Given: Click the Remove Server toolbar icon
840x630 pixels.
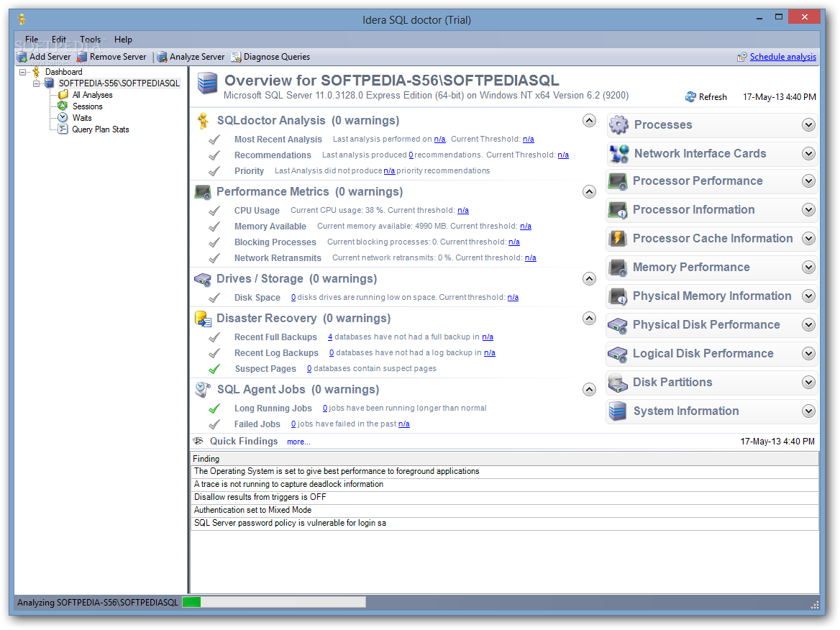Looking at the screenshot, I should [82, 57].
